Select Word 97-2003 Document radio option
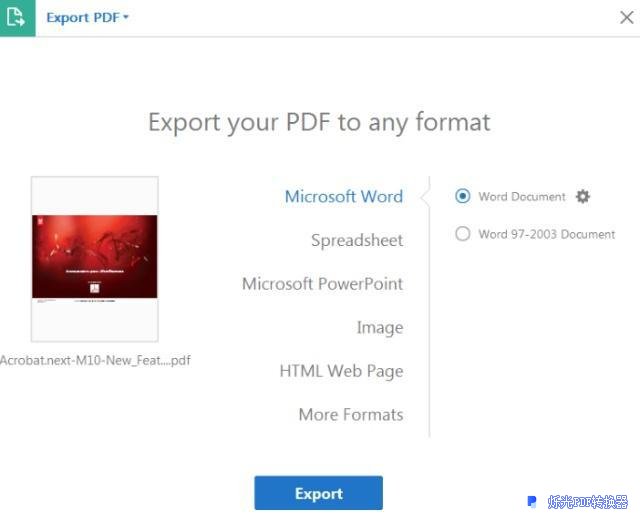This screenshot has height=521, width=640. pyautogui.click(x=462, y=234)
